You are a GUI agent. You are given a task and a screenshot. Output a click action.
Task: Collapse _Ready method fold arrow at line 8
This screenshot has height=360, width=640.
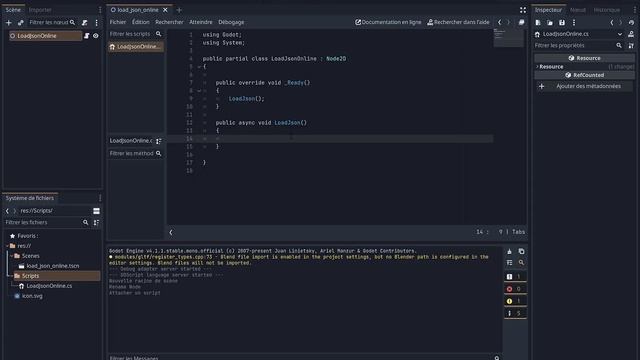click(199, 91)
